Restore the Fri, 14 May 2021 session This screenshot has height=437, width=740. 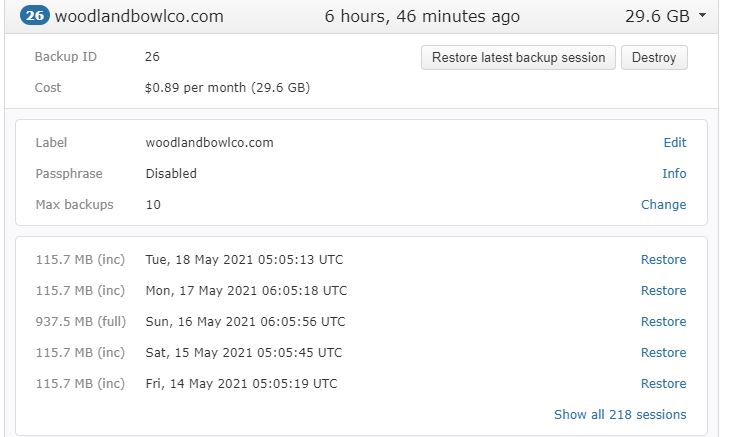(663, 384)
